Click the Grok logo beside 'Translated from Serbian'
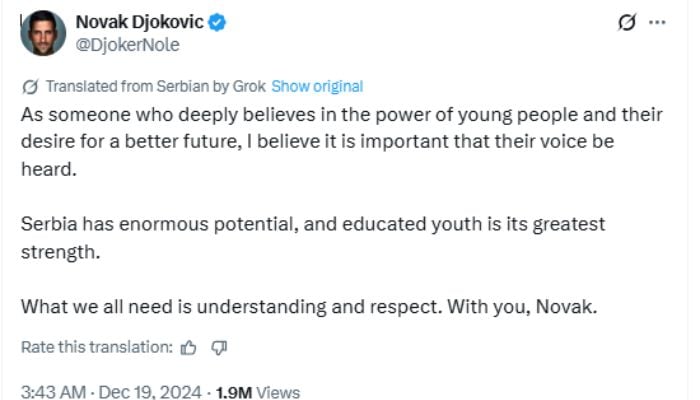The height and width of the screenshot is (400, 700). coord(30,86)
